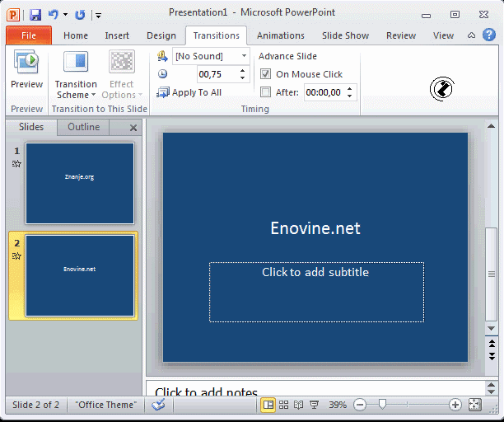Switch to Reading View in status bar
This screenshot has height=422, width=504.
tap(298, 405)
